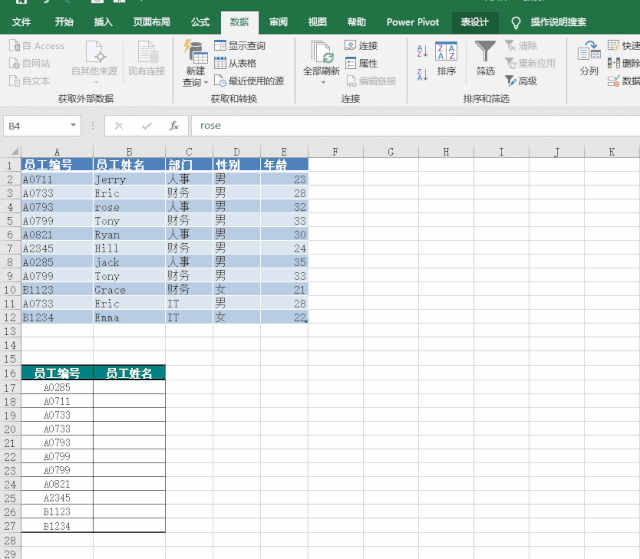Open 连接 connections
This screenshot has height=559, width=640.
pos(361,46)
